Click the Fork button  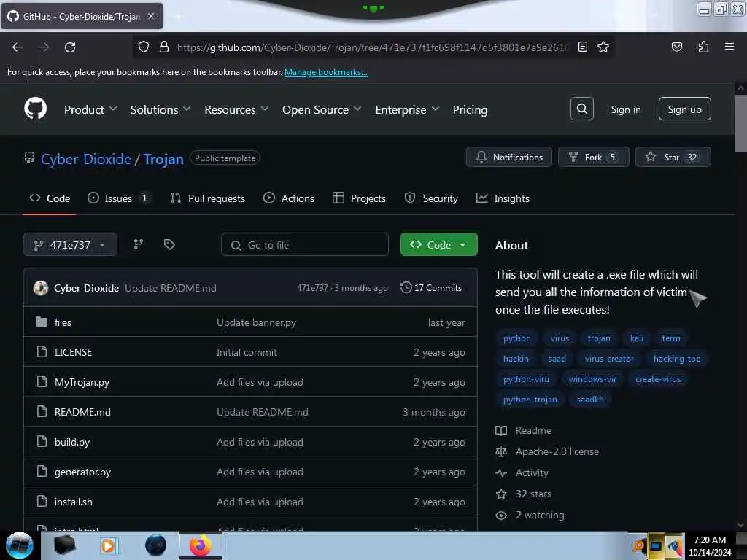[593, 157]
